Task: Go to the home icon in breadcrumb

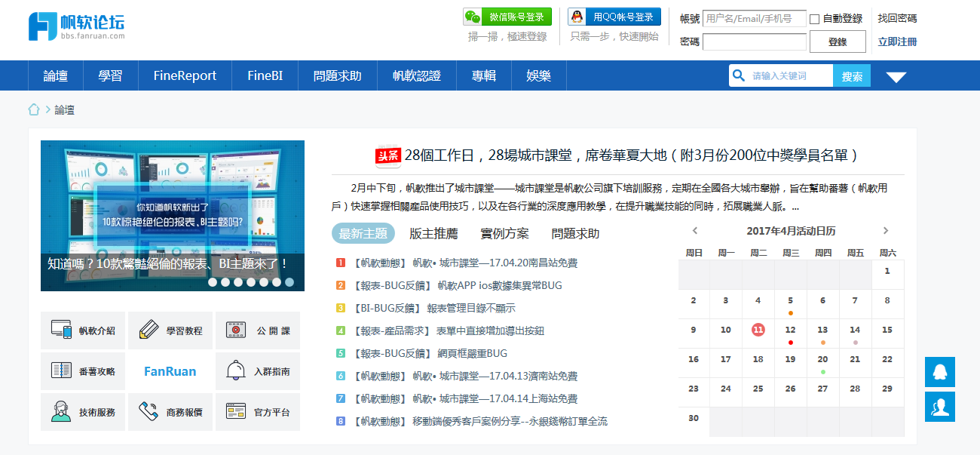Action: [34, 110]
